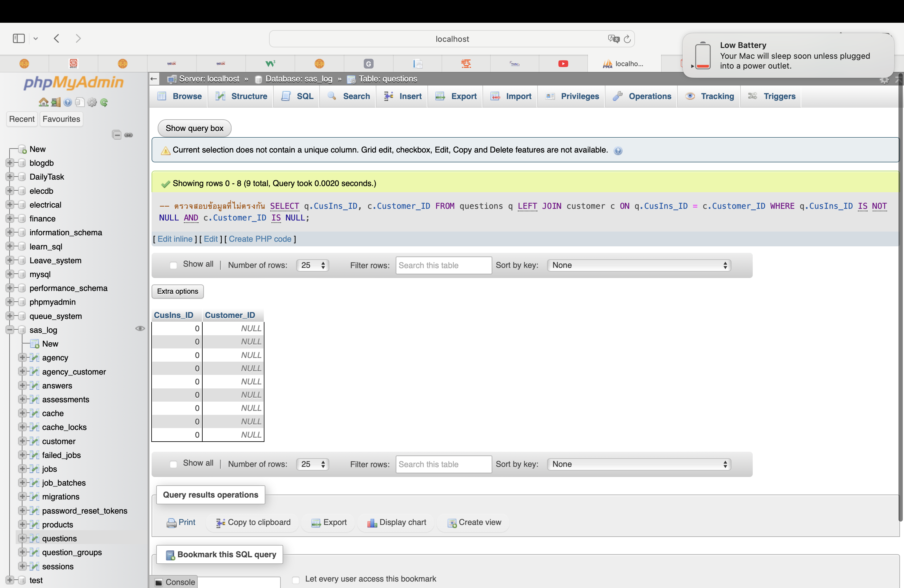Collapse all navigation tree items icon
Screen dimensions: 904x588
point(117,135)
